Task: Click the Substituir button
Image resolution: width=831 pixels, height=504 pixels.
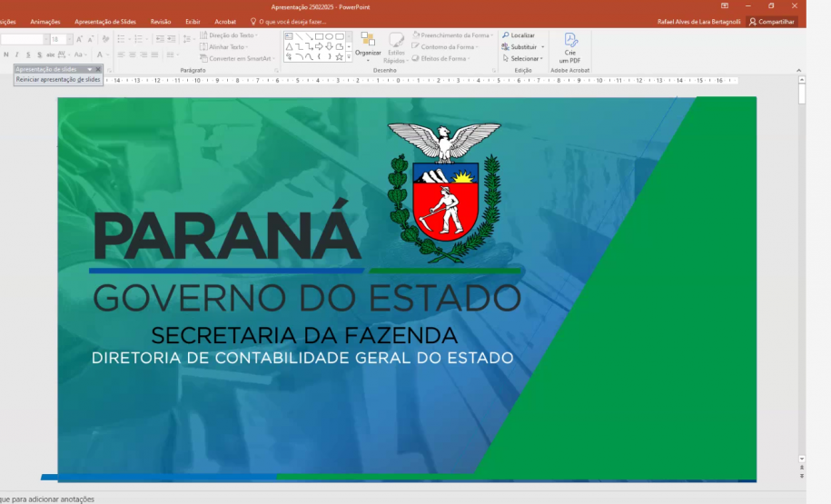Action: [519, 46]
